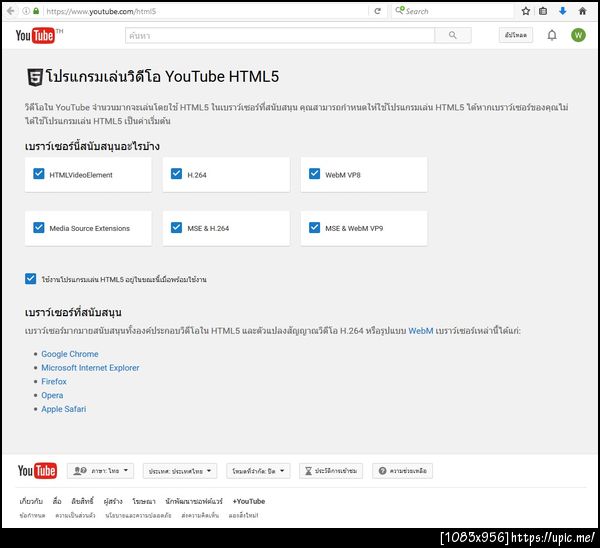This screenshot has width=600, height=548.
Task: Open the ความเป็นส่วนตัว (Privacy) footer link
Action: [x=75, y=515]
